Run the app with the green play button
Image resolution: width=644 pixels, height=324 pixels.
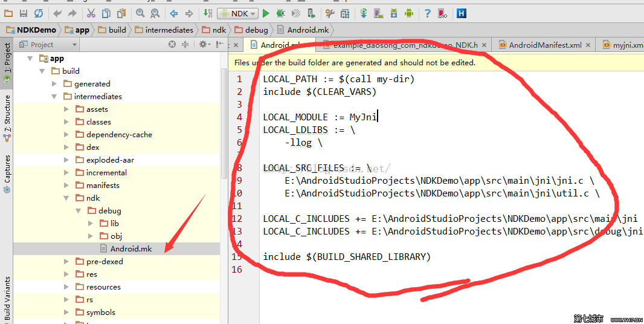point(266,13)
